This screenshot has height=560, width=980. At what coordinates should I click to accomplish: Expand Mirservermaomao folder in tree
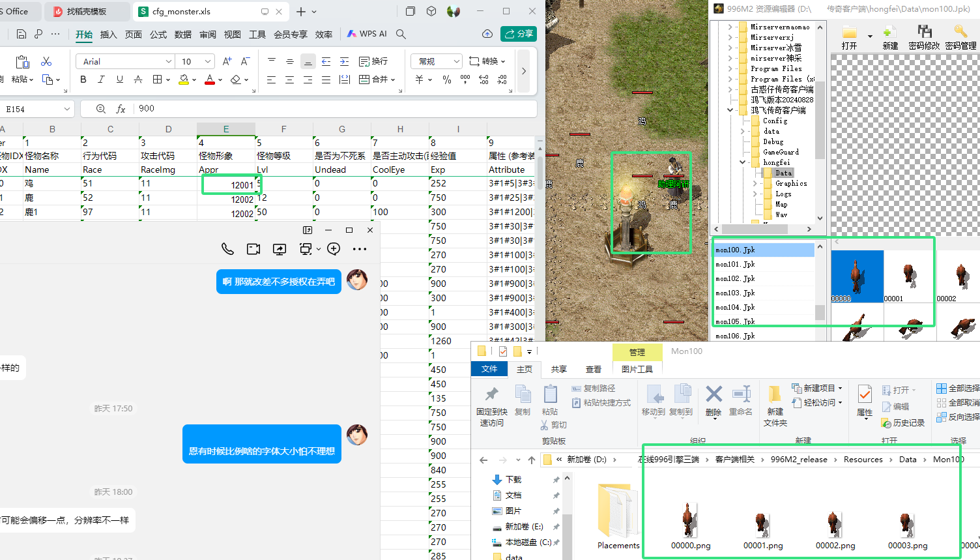(x=730, y=27)
